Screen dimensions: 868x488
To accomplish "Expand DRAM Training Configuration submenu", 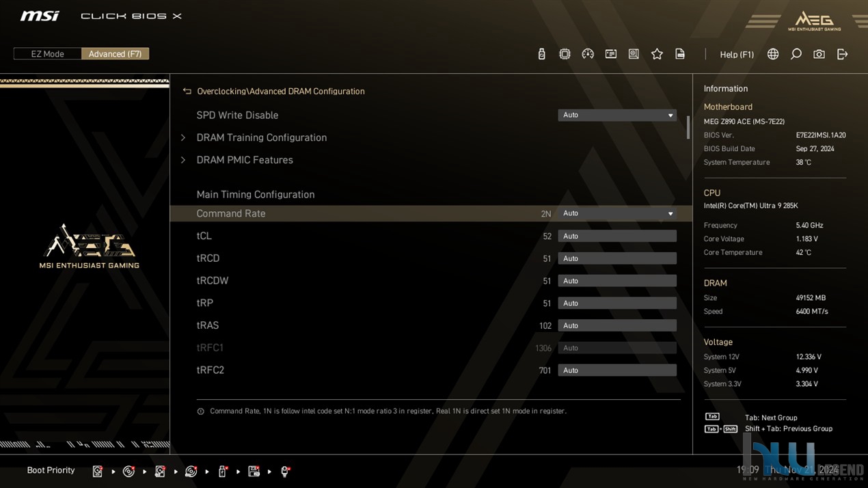I will click(262, 137).
